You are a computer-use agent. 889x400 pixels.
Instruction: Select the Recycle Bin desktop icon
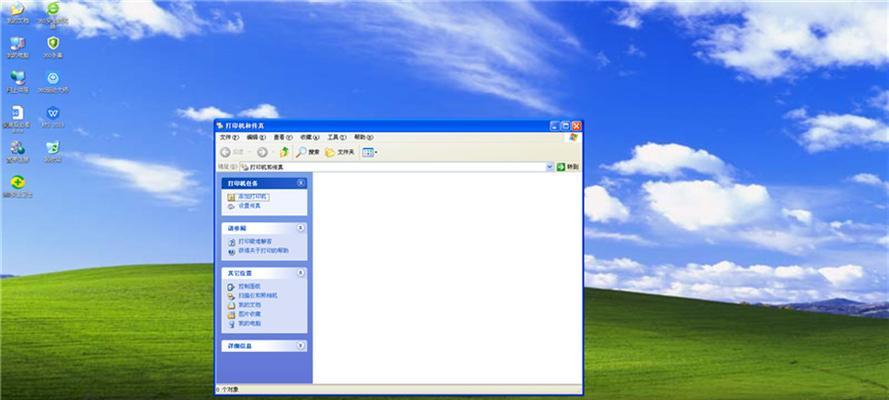coord(53,151)
